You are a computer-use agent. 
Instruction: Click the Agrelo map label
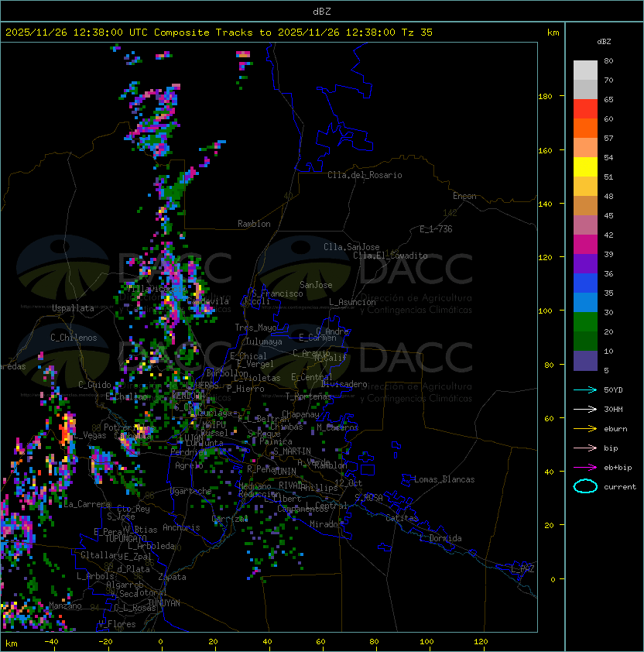[189, 465]
